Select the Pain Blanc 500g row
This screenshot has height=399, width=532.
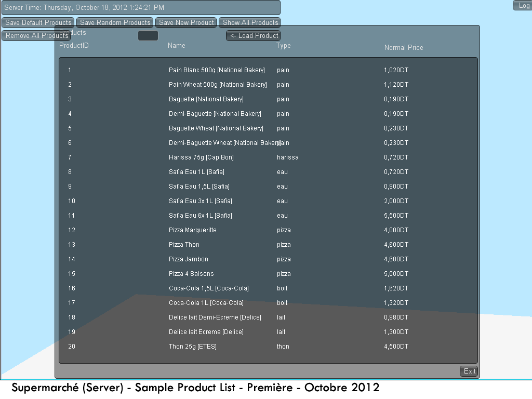(x=217, y=70)
